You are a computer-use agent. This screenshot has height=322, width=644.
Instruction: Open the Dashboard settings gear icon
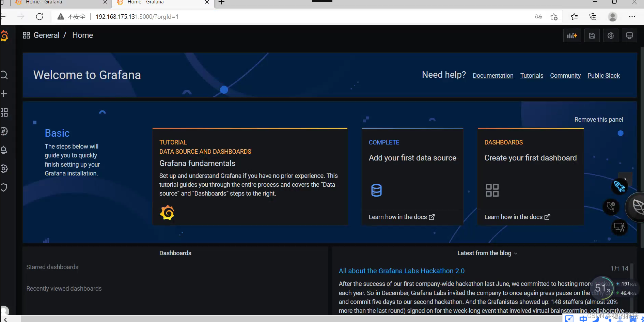611,35
